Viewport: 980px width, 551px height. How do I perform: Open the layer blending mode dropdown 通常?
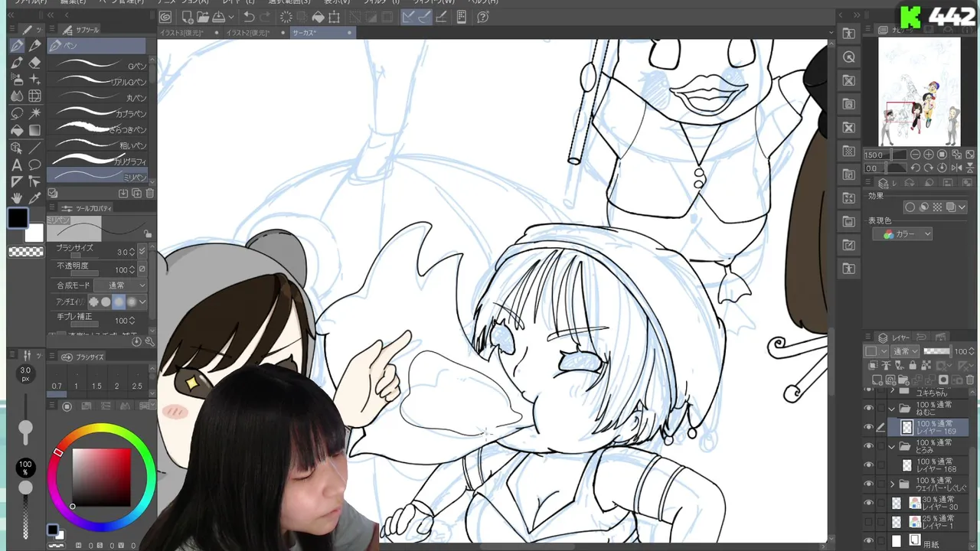(x=906, y=351)
